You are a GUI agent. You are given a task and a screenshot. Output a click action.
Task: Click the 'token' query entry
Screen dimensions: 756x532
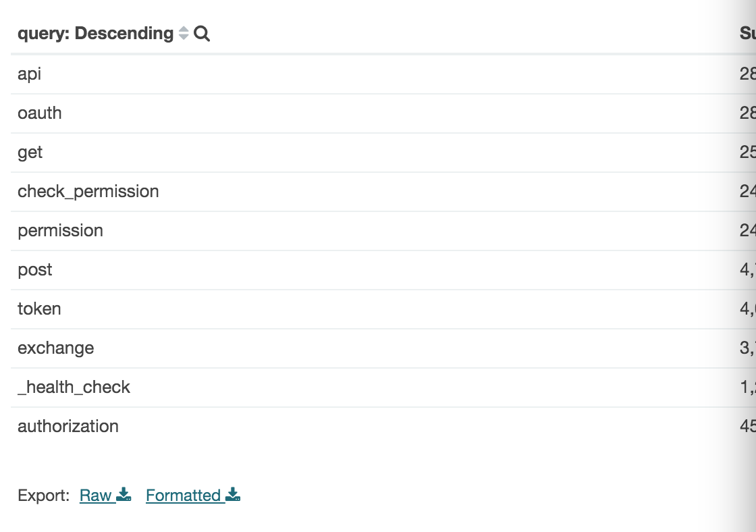click(39, 309)
